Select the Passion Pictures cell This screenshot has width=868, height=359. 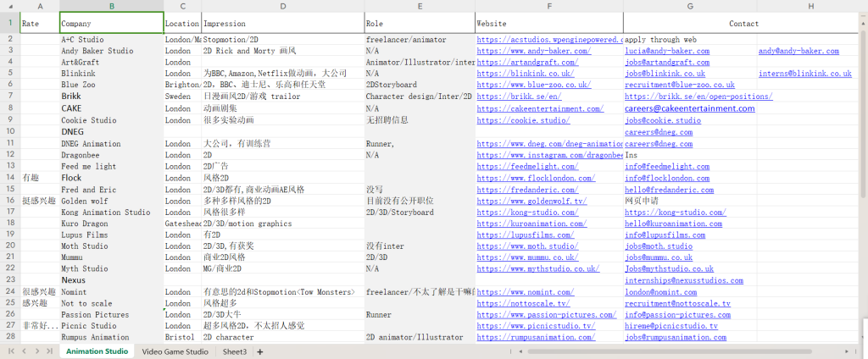pyautogui.click(x=111, y=314)
